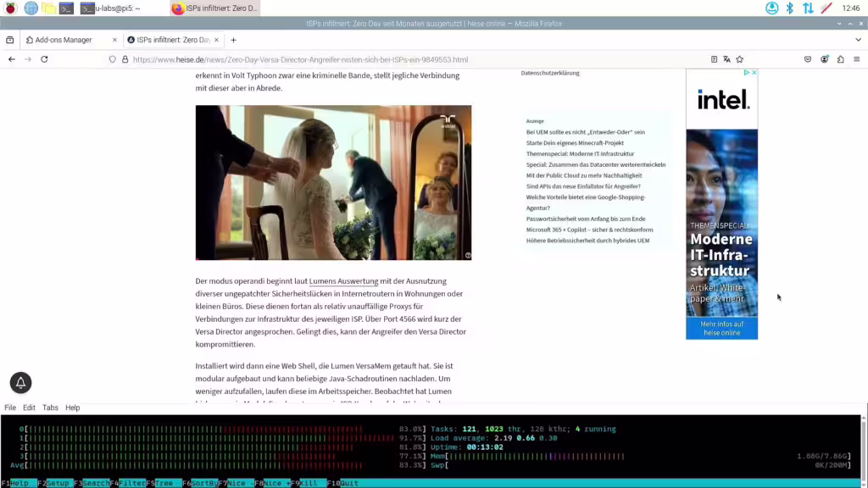Open 'Microsoft 365 + Copilot' link

click(590, 230)
